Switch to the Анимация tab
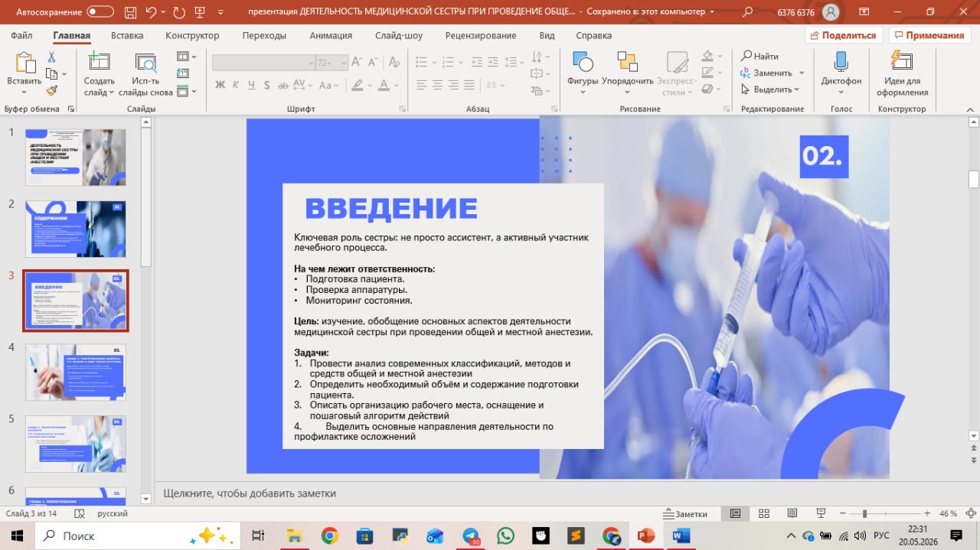The width and height of the screenshot is (980, 550). 331,35
